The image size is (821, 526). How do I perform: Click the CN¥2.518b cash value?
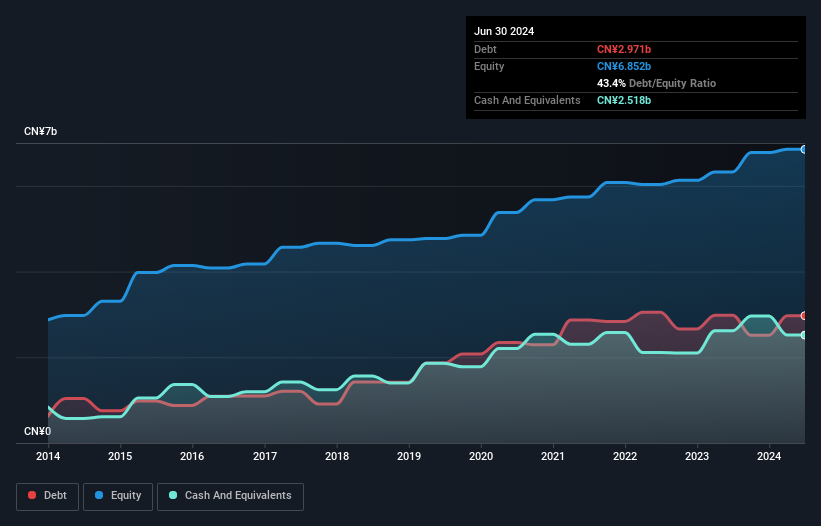[x=624, y=100]
